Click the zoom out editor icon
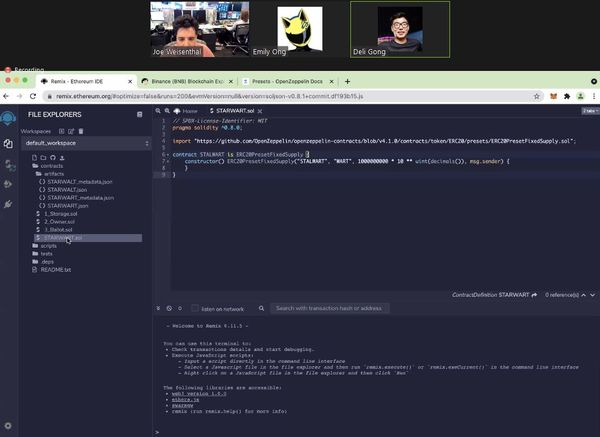The image size is (600, 437). pyautogui.click(x=158, y=110)
